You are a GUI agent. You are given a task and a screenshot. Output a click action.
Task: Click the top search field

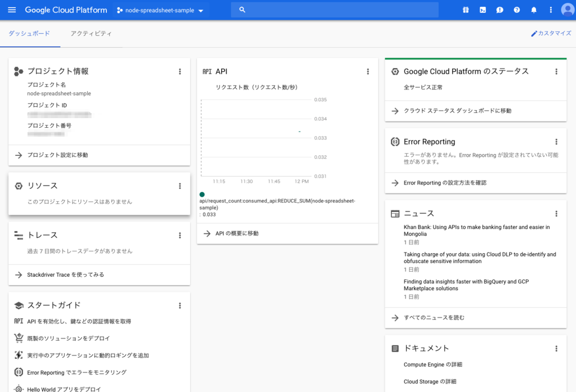click(334, 10)
